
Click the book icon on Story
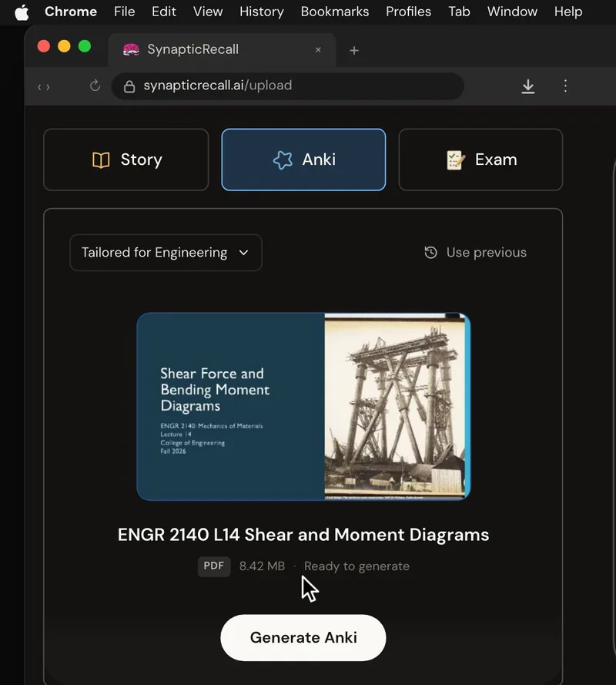(x=101, y=160)
